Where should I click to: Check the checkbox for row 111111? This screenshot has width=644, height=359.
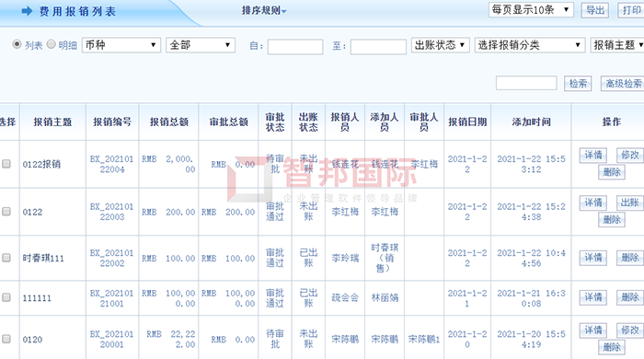pyautogui.click(x=6, y=297)
